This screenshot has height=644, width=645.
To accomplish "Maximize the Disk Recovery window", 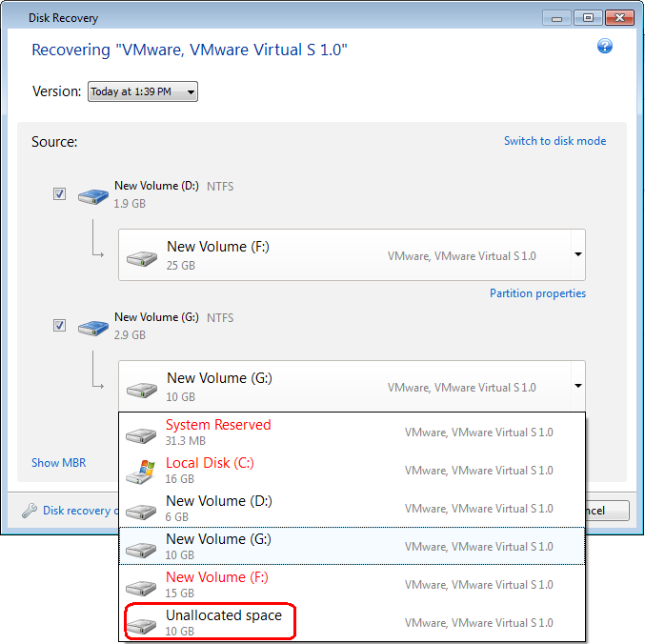I will point(588,18).
